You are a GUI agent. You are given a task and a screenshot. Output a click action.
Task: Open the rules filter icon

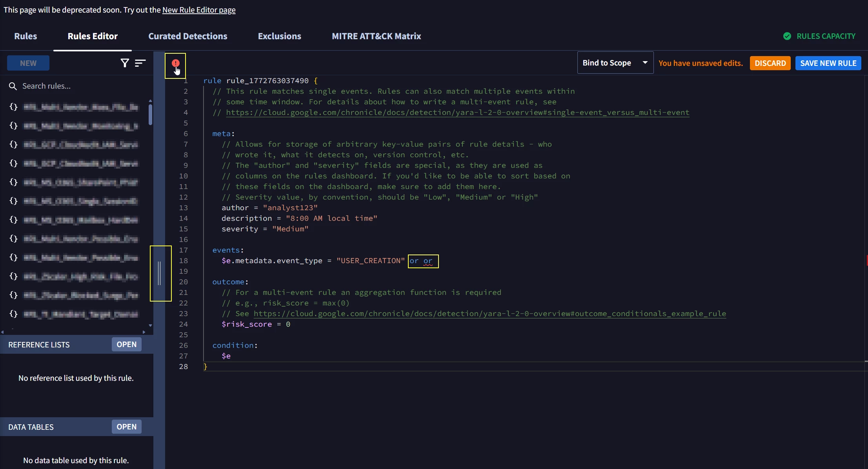[x=125, y=63]
